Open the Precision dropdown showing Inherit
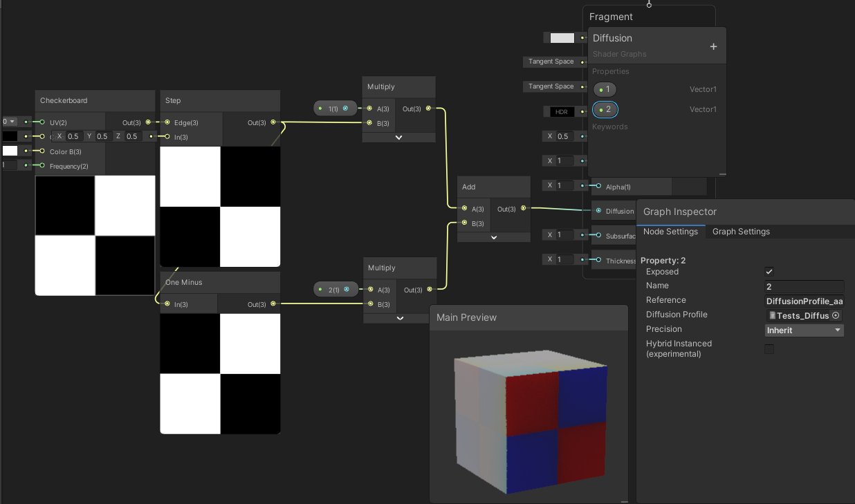 804,330
